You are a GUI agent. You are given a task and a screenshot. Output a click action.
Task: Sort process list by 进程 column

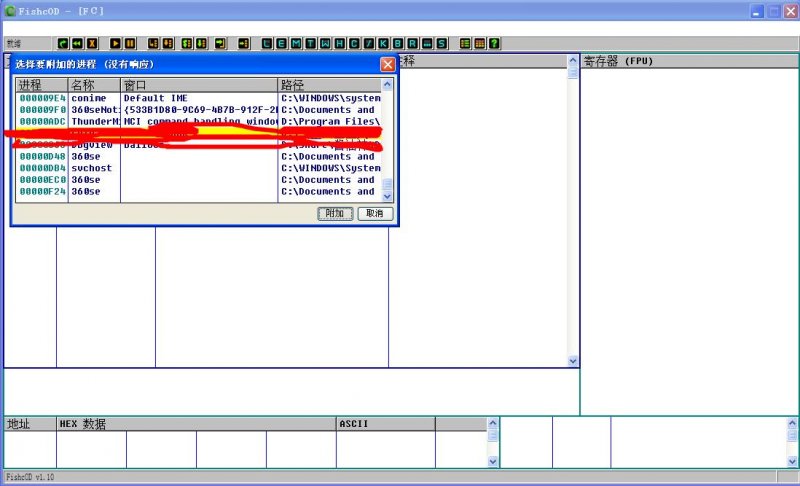point(42,85)
